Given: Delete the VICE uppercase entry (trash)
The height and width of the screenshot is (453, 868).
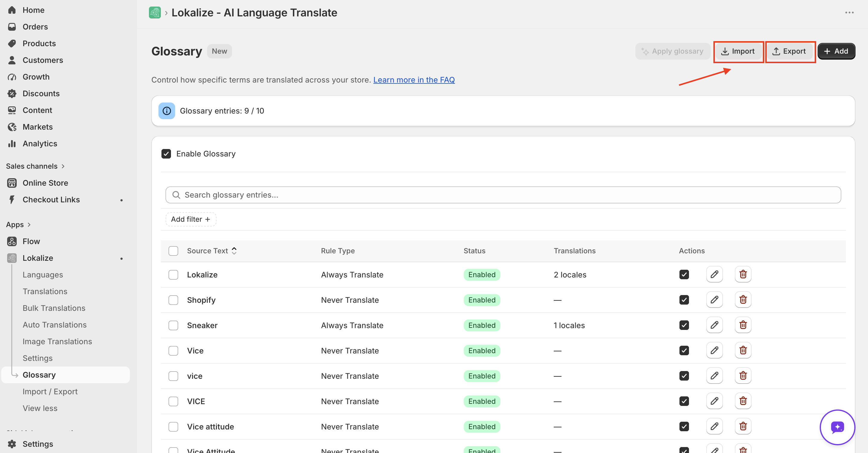Looking at the screenshot, I should tap(743, 401).
